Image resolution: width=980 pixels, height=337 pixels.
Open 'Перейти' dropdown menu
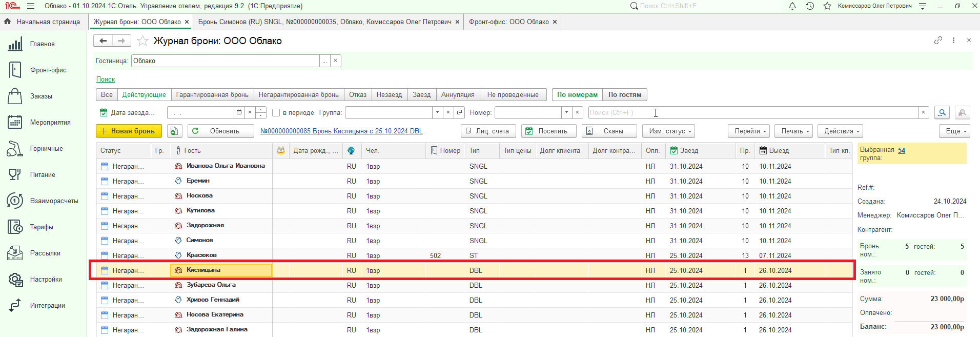tap(748, 131)
